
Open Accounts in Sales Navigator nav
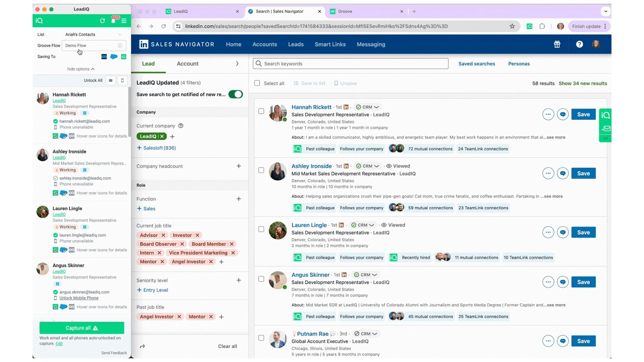click(265, 44)
